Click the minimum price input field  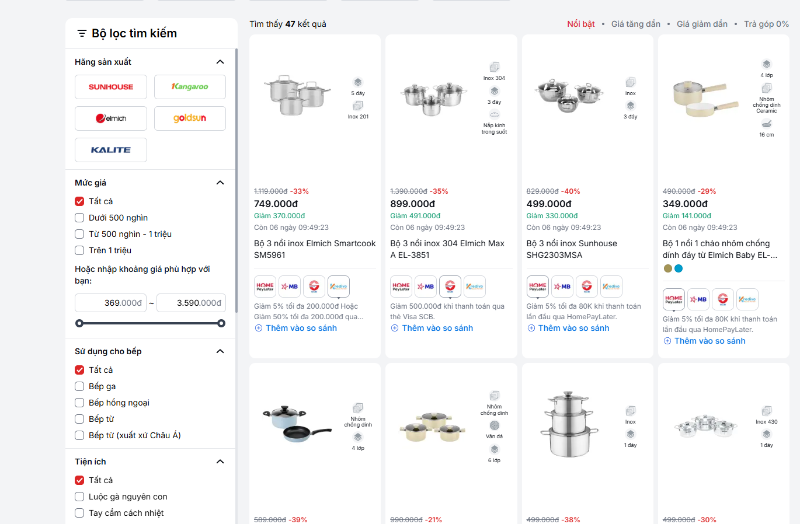pos(110,303)
